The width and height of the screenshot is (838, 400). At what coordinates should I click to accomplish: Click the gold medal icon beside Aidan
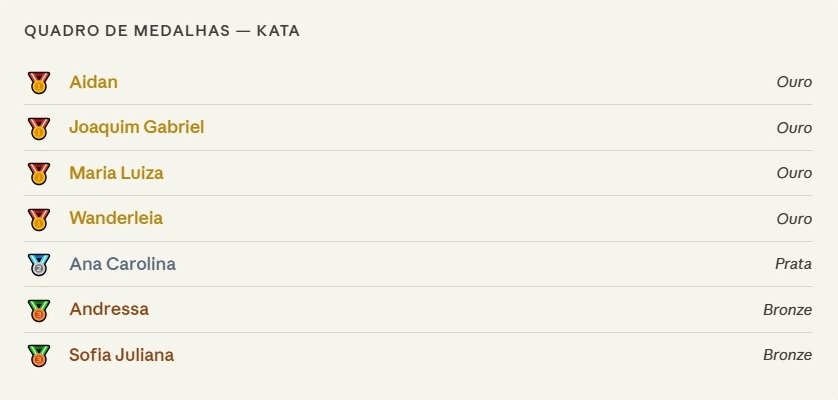coord(38,82)
